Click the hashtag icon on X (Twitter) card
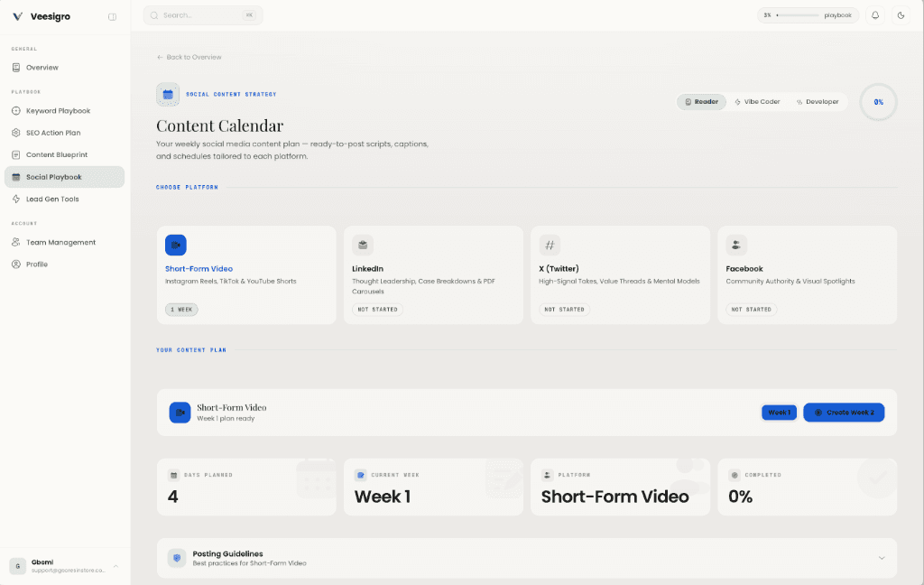 pos(550,245)
